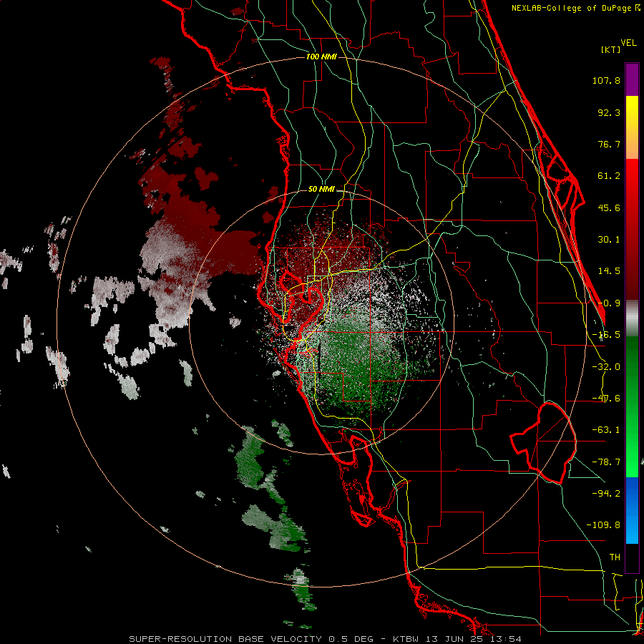Click the -109.8 value on velocity scale
This screenshot has width=644, height=644.
click(x=603, y=525)
